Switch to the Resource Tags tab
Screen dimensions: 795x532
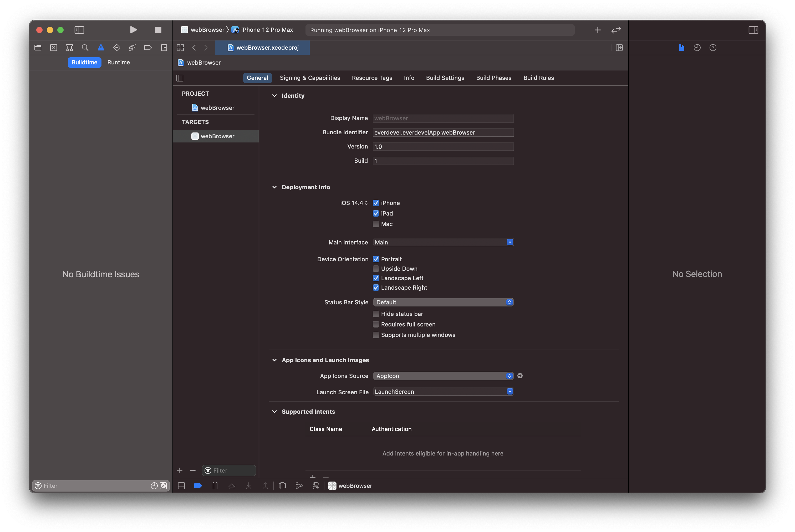372,78
